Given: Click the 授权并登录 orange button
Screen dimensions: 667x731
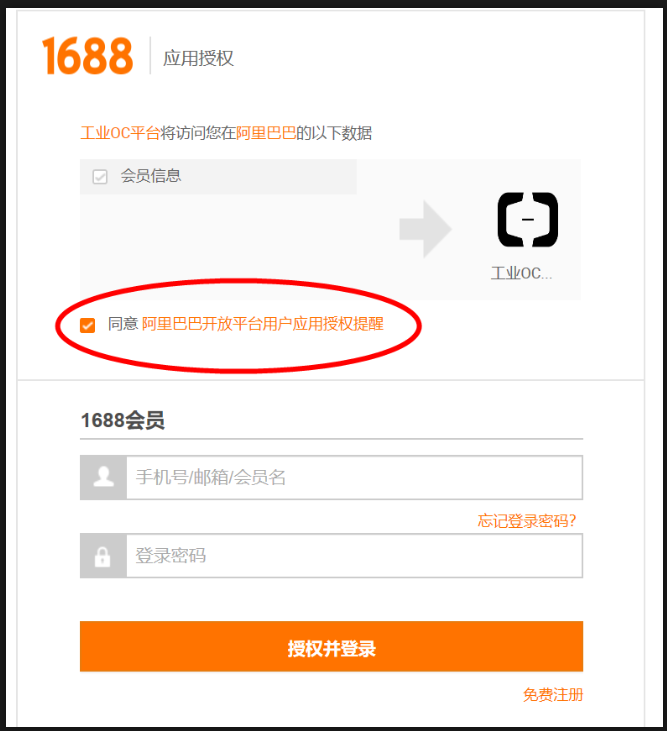Looking at the screenshot, I should tap(331, 646).
